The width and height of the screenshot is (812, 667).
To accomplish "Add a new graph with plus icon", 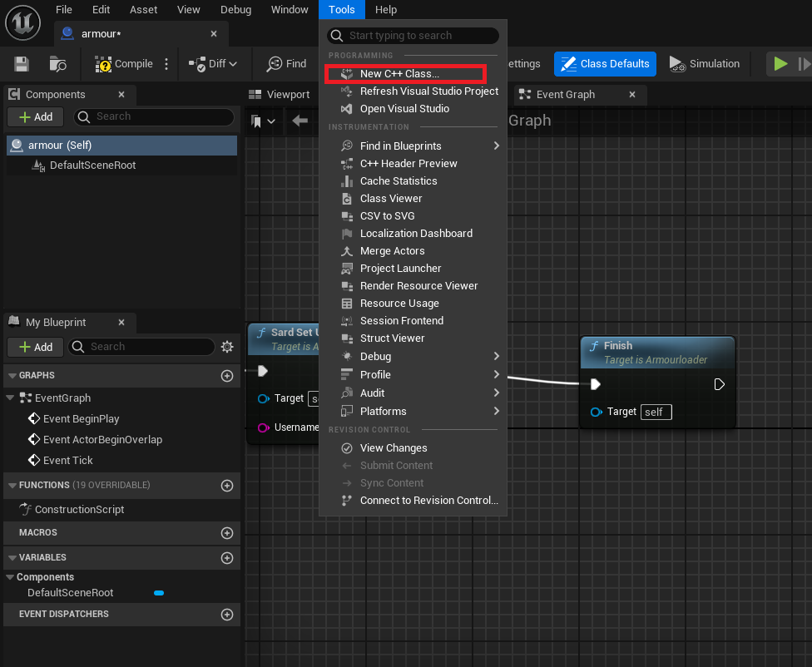I will (x=227, y=376).
